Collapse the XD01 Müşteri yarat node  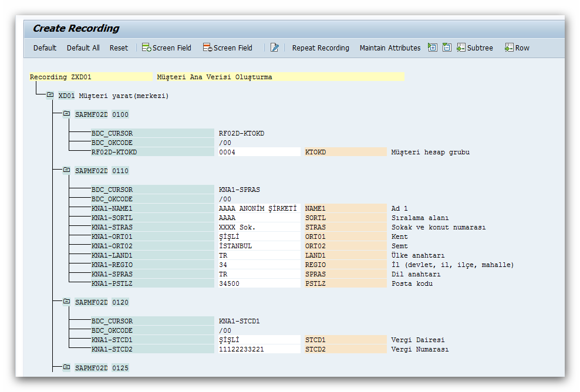tap(50, 95)
